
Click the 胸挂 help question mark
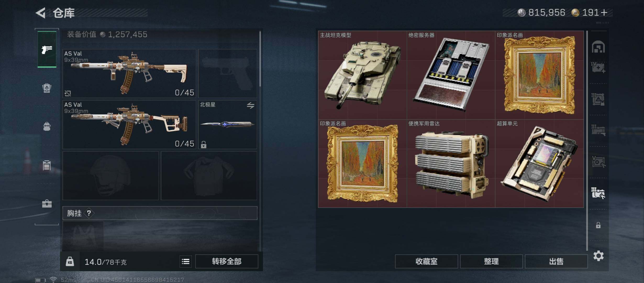click(89, 213)
